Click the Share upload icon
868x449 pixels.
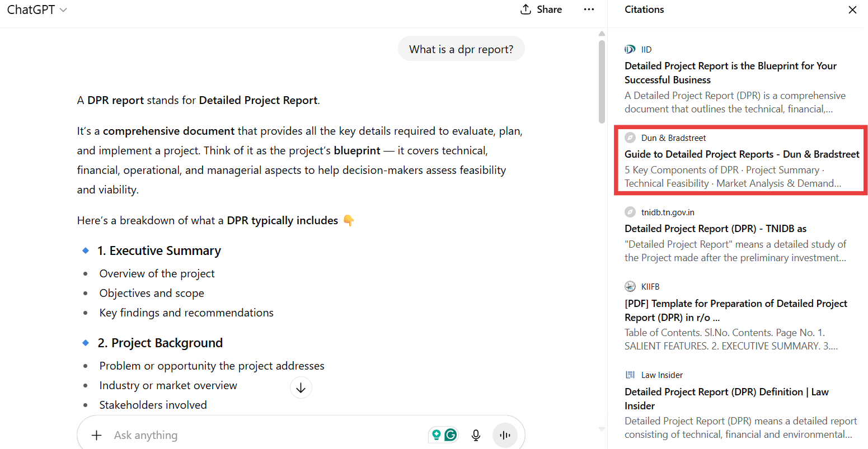pyautogui.click(x=526, y=10)
